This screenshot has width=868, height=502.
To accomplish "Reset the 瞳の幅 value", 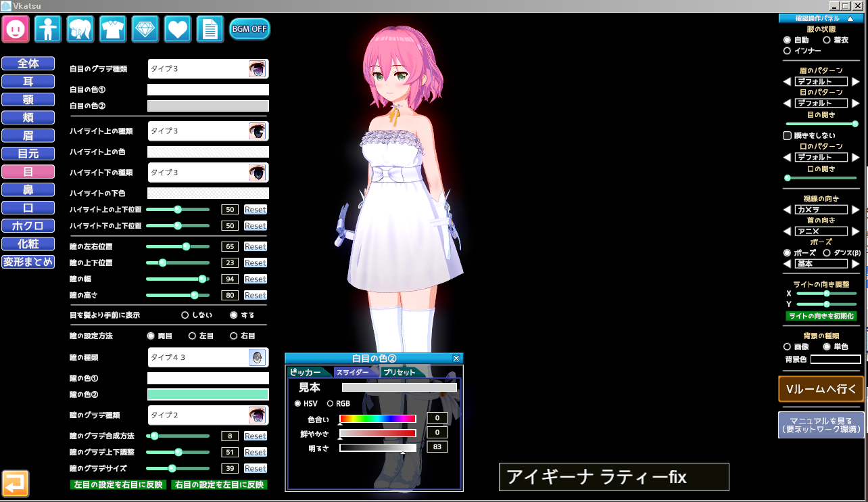I will (x=255, y=279).
